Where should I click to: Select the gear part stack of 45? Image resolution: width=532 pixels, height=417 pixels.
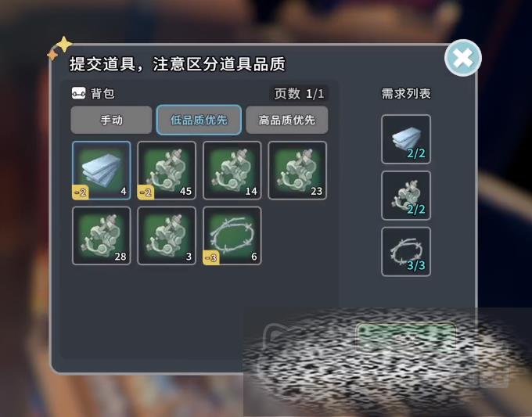(x=167, y=171)
